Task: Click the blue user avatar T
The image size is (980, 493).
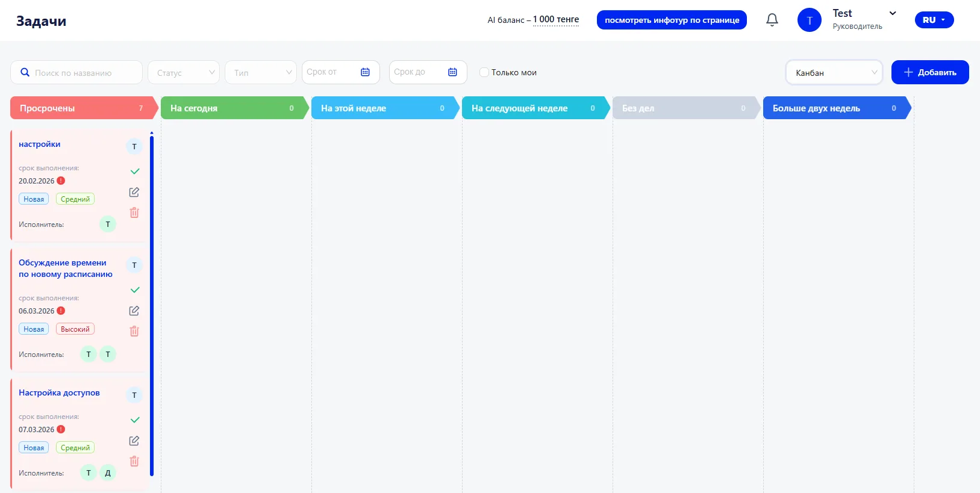Action: tap(810, 20)
